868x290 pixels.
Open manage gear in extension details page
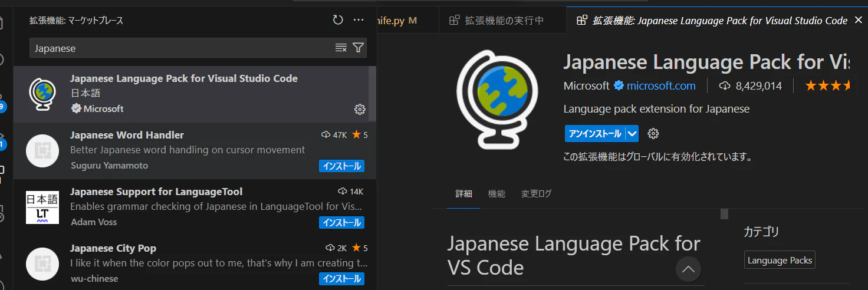653,134
